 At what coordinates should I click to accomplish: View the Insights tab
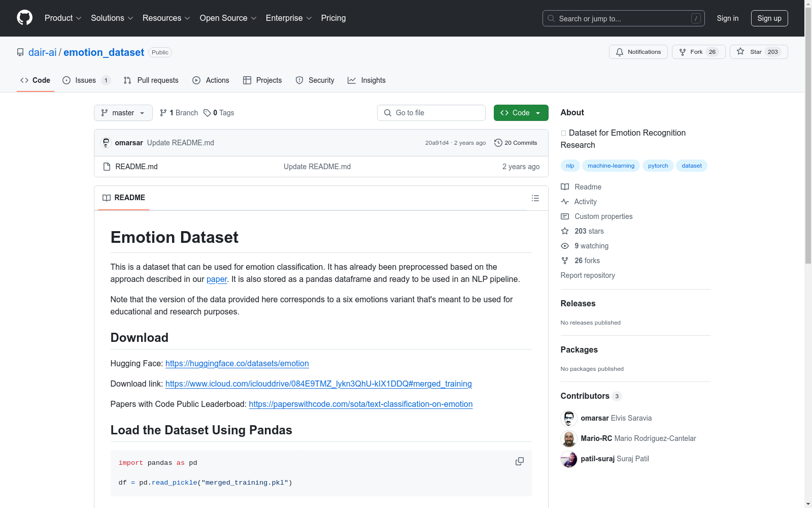(367, 80)
